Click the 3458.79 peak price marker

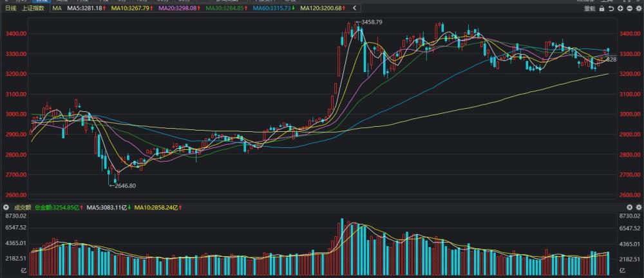pos(372,22)
